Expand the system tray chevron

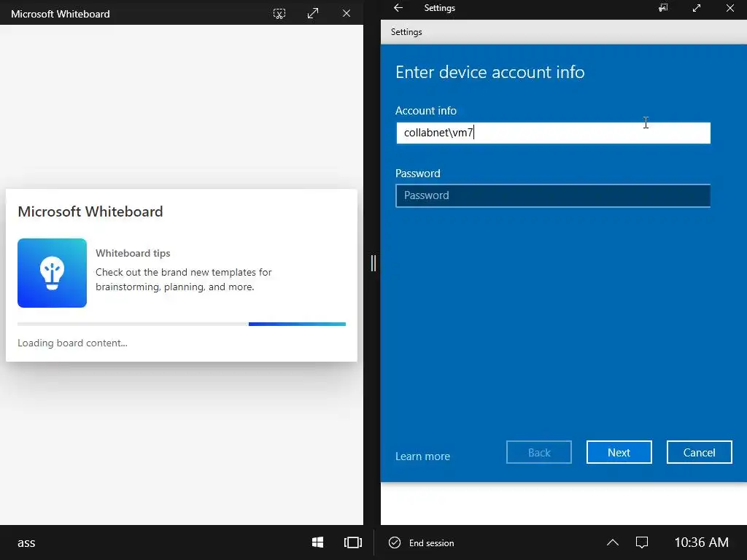click(x=613, y=542)
